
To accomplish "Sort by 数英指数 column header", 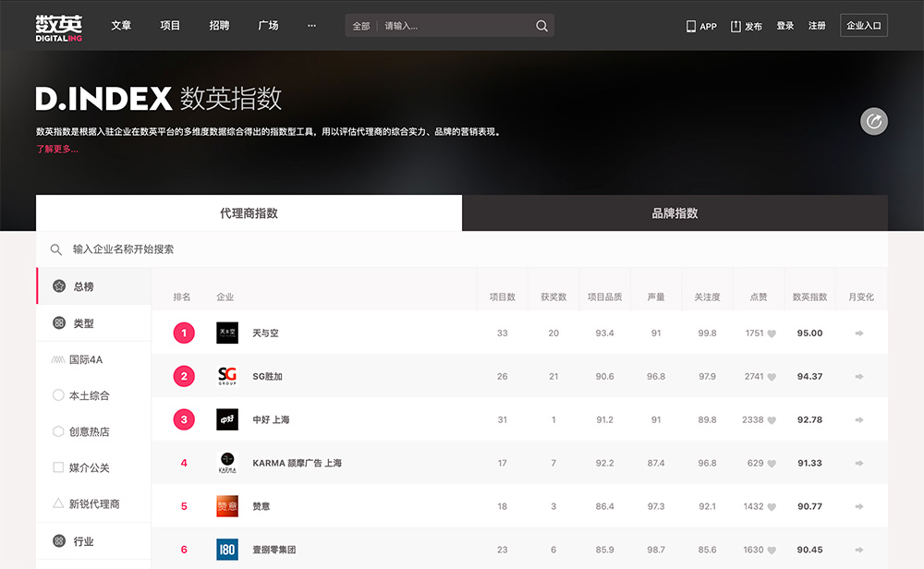I will 809,297.
